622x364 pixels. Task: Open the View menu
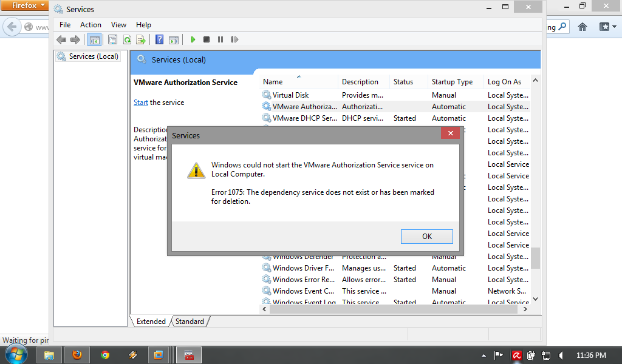point(118,24)
